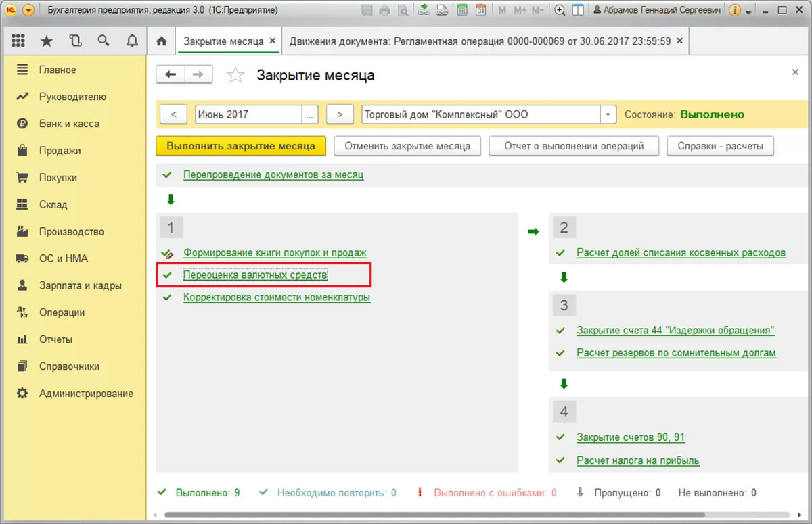Image resolution: width=812 pixels, height=524 pixels.
Task: Open Формирование книги покупок и продаж link
Action: point(275,252)
